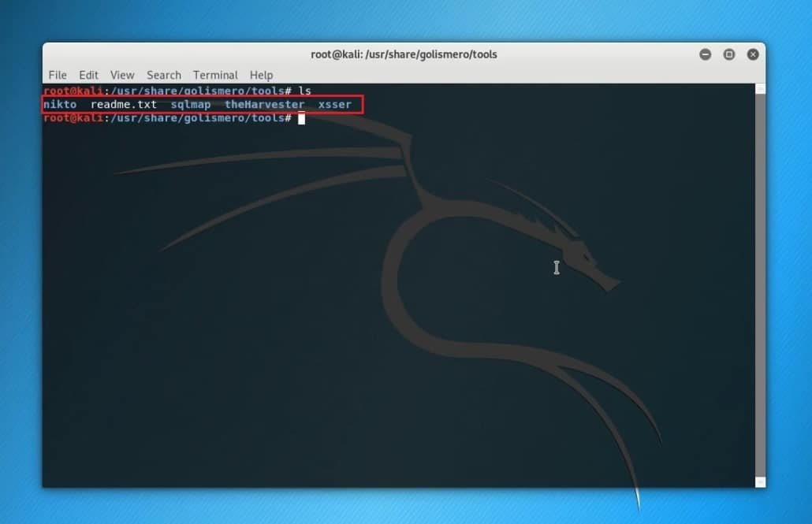Open the Terminal menu

click(215, 75)
